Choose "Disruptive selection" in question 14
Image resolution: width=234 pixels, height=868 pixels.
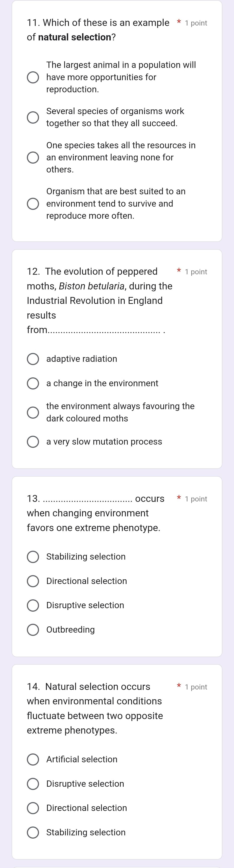pos(33,784)
